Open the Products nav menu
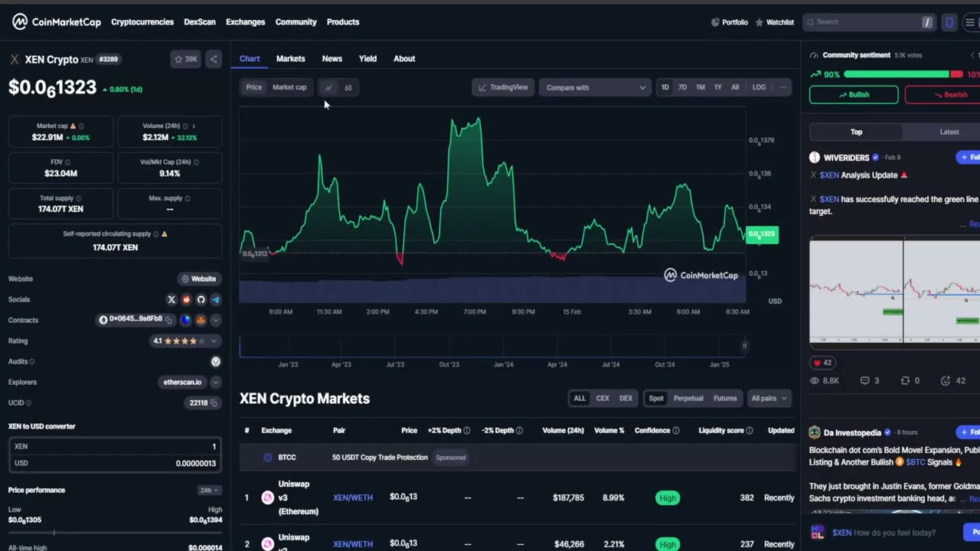980x551 pixels. pyautogui.click(x=343, y=22)
